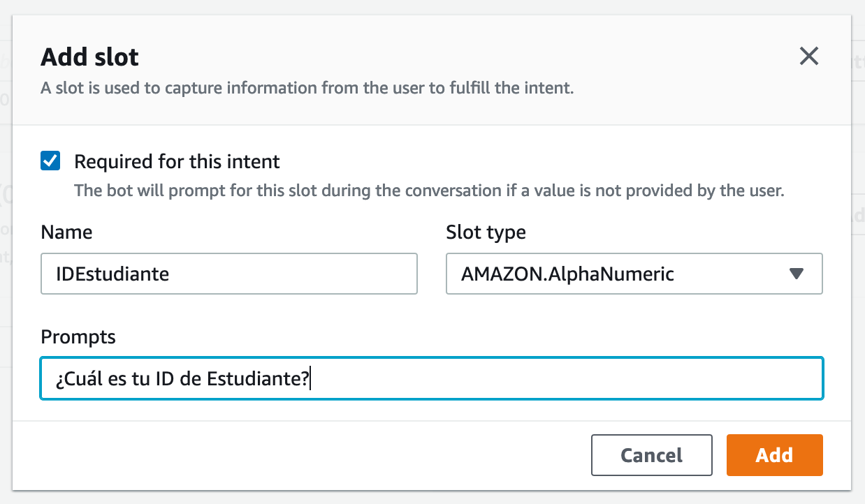
Task: Click the "Add slot" dialog heading
Action: pos(89,57)
